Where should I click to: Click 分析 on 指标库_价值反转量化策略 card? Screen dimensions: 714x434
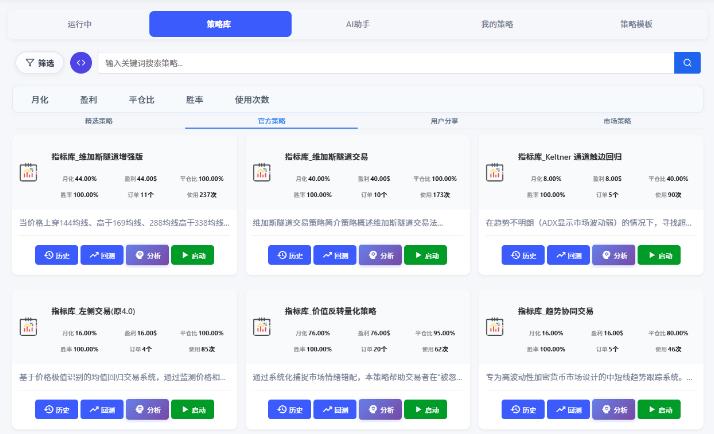[380, 409]
